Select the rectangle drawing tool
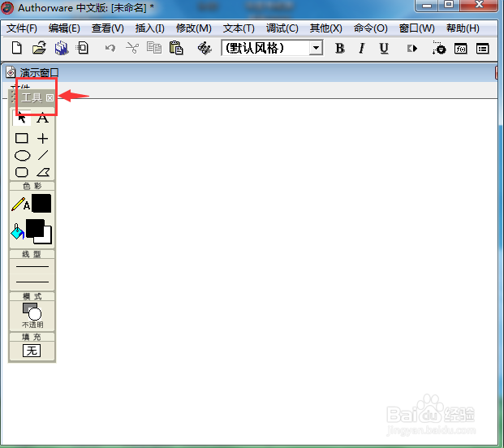This screenshot has width=504, height=448. click(x=22, y=139)
